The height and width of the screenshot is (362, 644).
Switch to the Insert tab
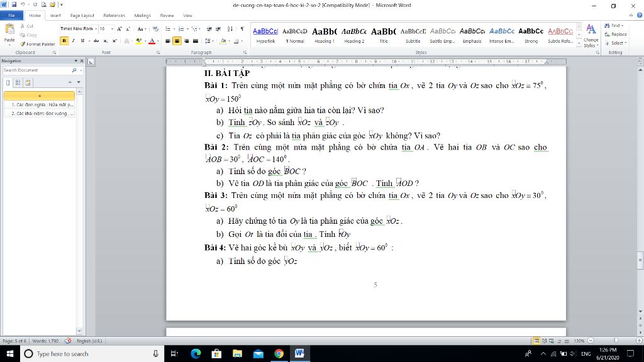[55, 16]
